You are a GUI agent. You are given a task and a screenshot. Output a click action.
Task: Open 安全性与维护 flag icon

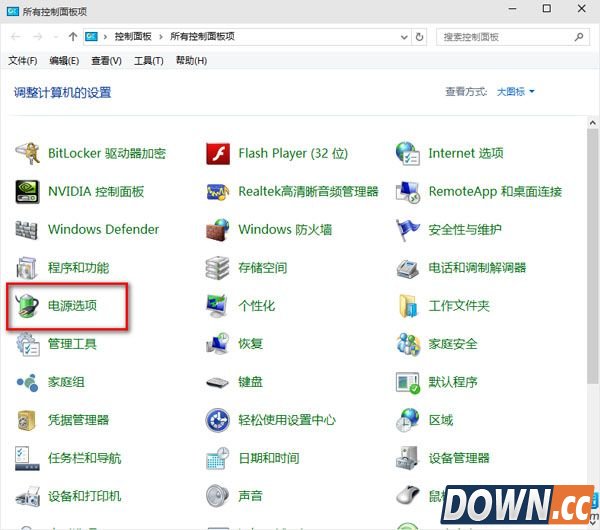click(x=407, y=230)
